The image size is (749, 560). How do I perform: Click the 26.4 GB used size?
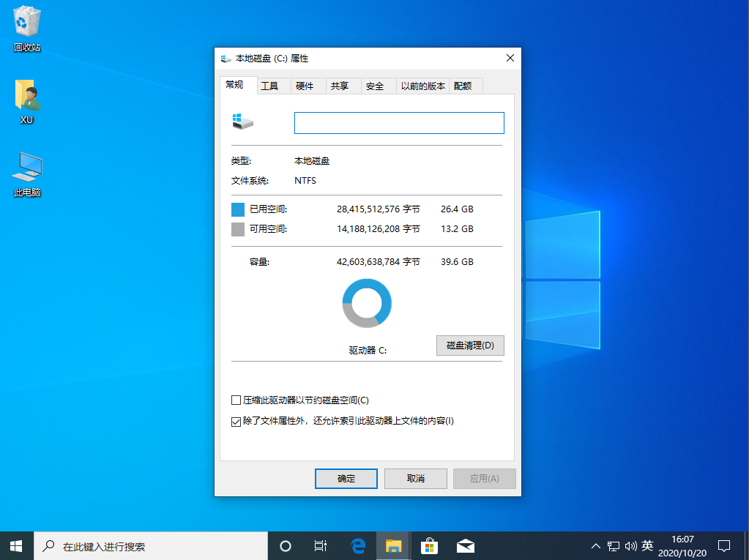tap(457, 209)
